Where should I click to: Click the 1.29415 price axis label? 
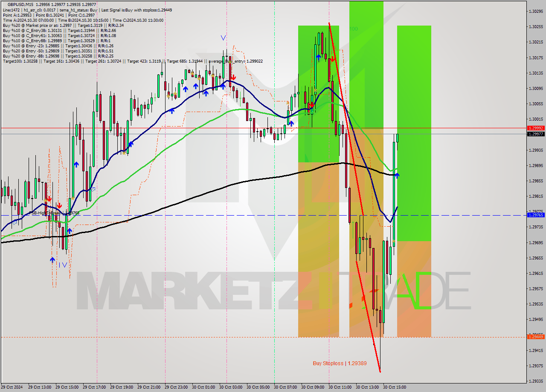pyautogui.click(x=536, y=350)
